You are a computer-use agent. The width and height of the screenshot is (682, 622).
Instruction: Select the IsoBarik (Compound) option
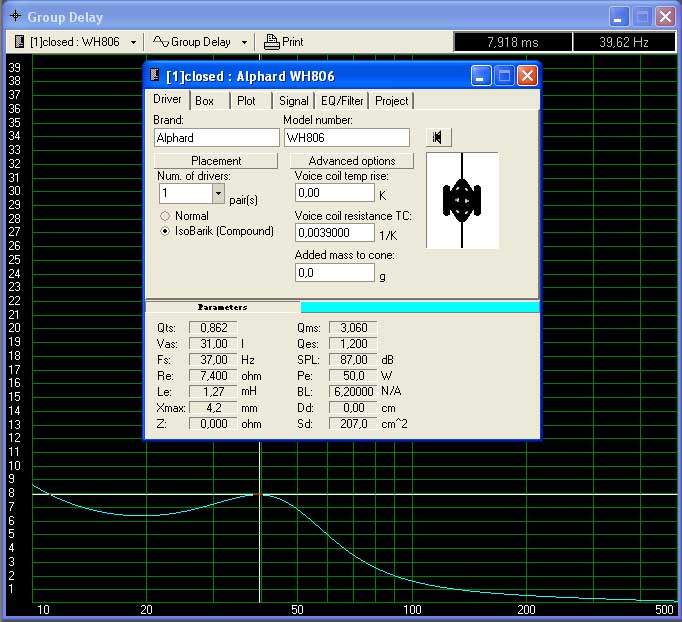[x=165, y=231]
